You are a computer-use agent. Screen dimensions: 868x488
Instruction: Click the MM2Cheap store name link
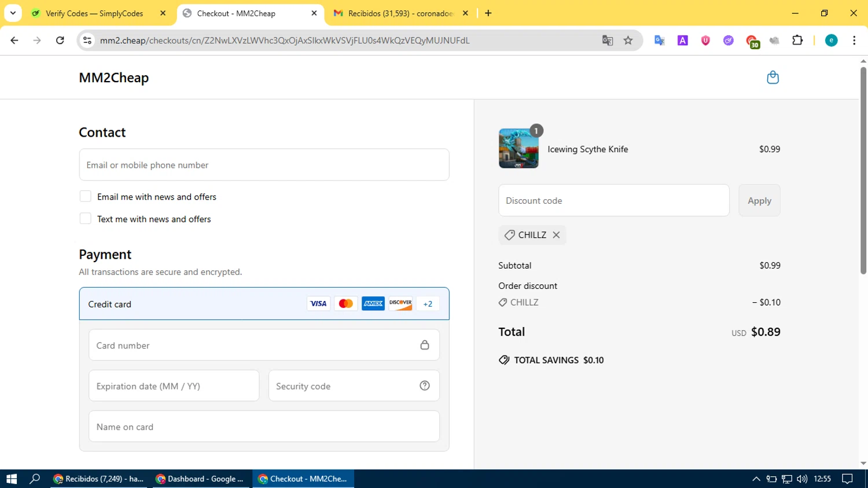[114, 78]
